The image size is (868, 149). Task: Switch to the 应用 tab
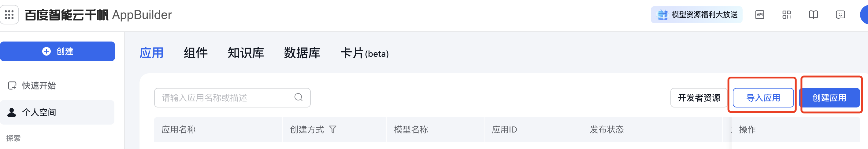pyautogui.click(x=152, y=53)
